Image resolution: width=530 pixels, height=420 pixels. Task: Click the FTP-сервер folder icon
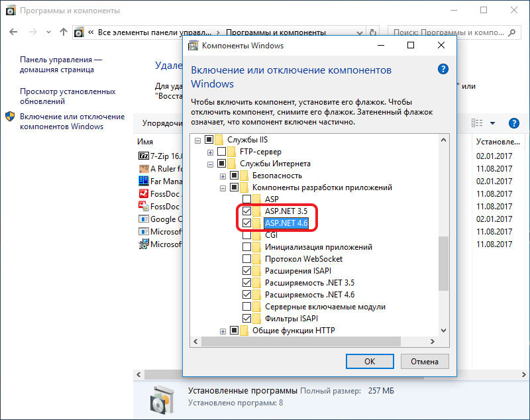click(231, 152)
